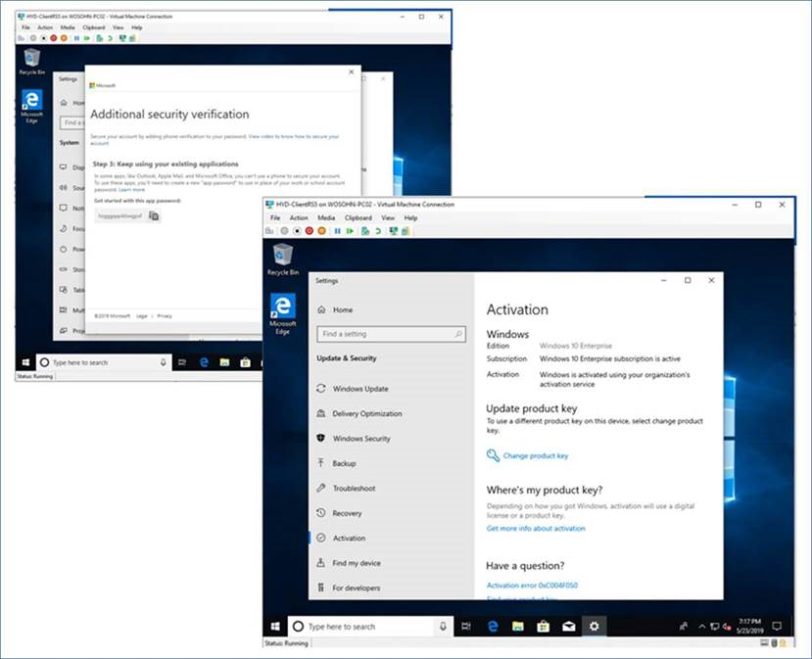This screenshot has width=812, height=659.
Task: Click red Shut Down icon in HVD-ClientRS5 toolbar
Action: 53,38
